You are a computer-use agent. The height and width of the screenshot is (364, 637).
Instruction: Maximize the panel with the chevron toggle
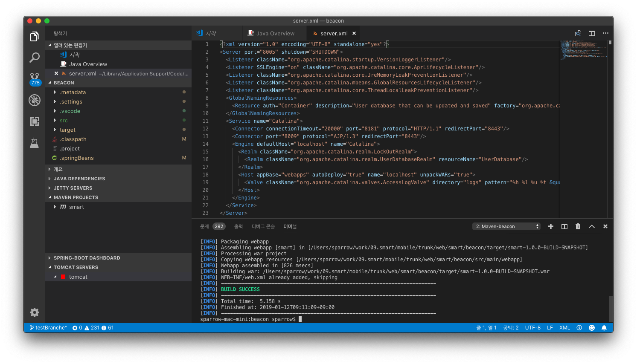[x=591, y=226]
